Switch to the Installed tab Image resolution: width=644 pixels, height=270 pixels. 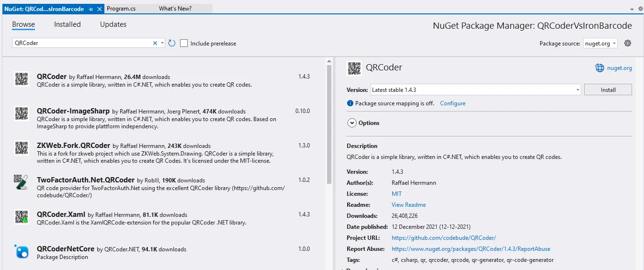67,24
